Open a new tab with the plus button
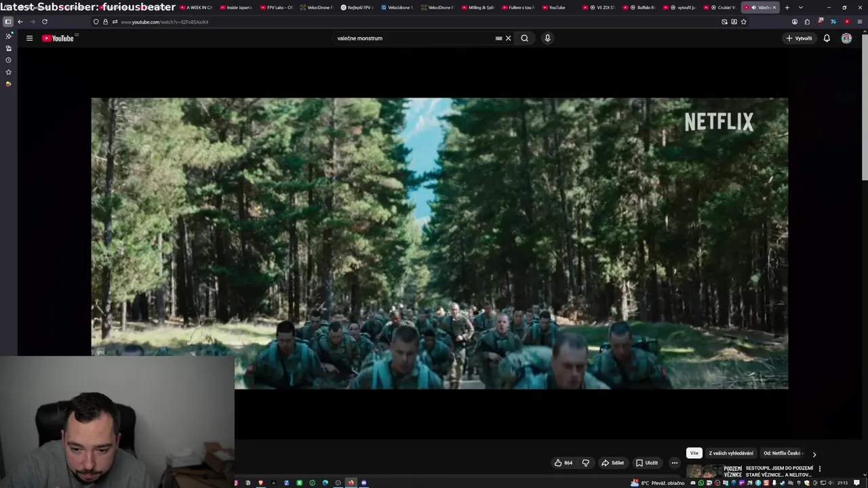 [787, 7]
